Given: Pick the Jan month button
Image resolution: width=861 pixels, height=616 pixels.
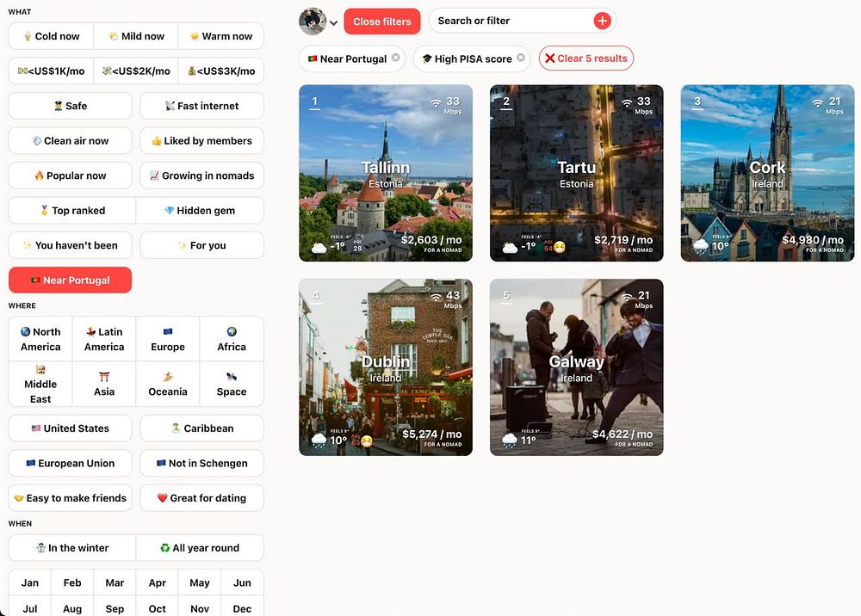Looking at the screenshot, I should 29,582.
